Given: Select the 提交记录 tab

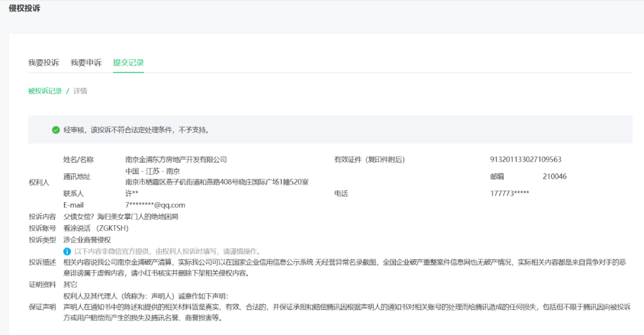Looking at the screenshot, I should (x=129, y=63).
